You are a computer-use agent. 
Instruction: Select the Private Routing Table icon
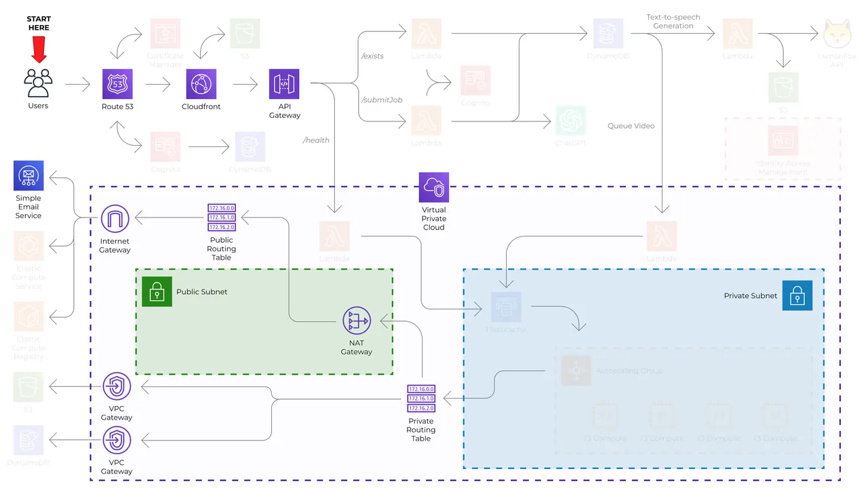coord(421,399)
